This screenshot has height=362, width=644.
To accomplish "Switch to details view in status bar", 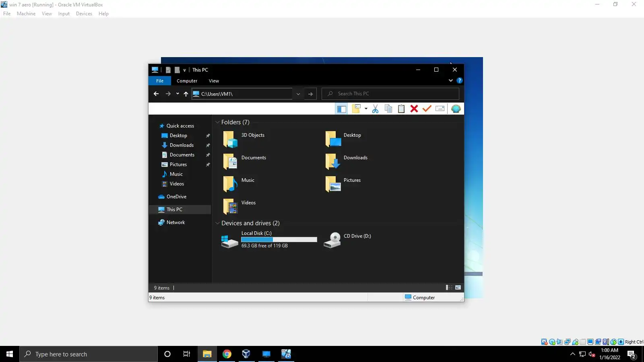I will pyautogui.click(x=449, y=288).
